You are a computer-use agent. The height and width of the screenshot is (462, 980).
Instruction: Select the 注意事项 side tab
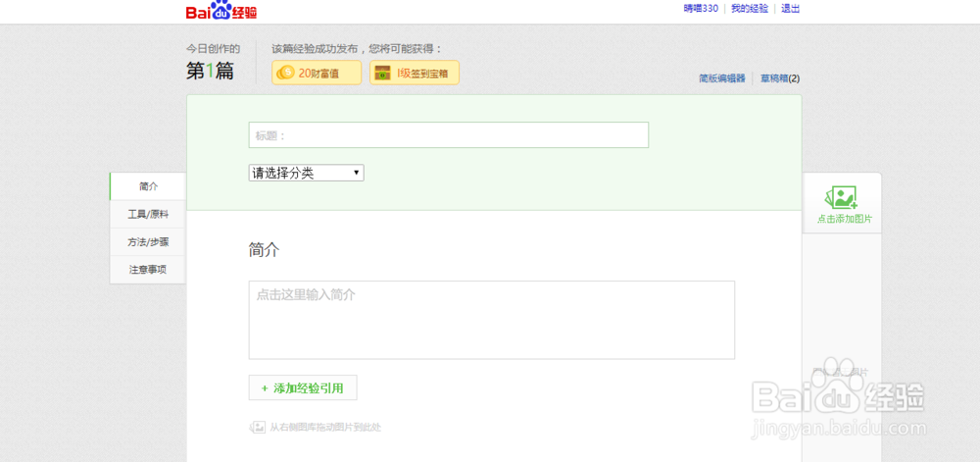[148, 270]
